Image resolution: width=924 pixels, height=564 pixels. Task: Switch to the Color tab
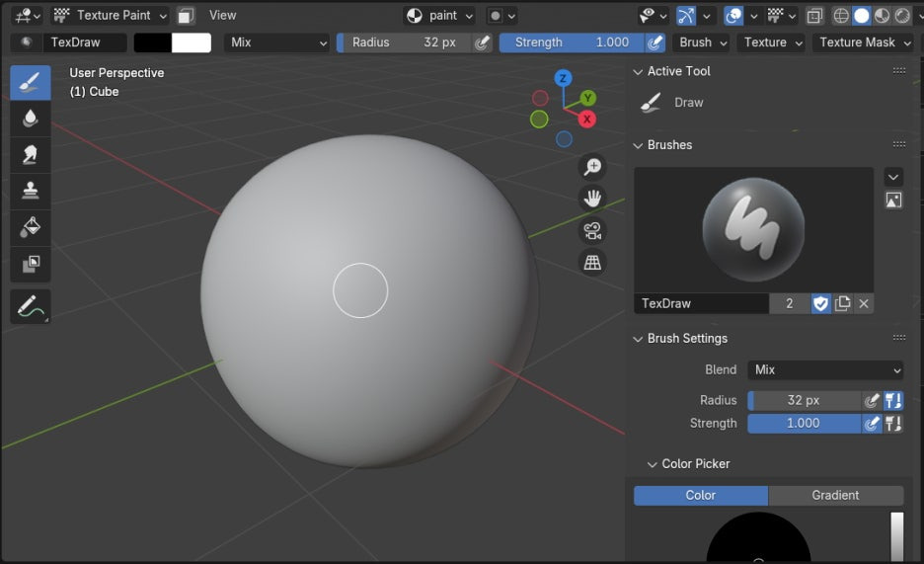click(x=701, y=496)
